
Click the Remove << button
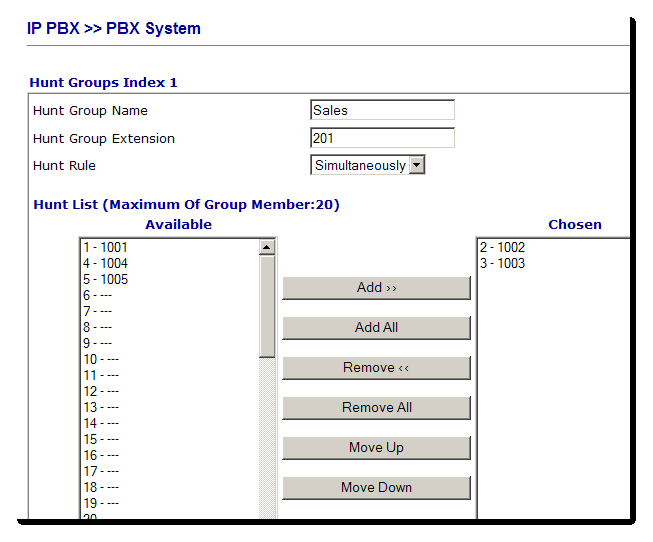click(376, 368)
